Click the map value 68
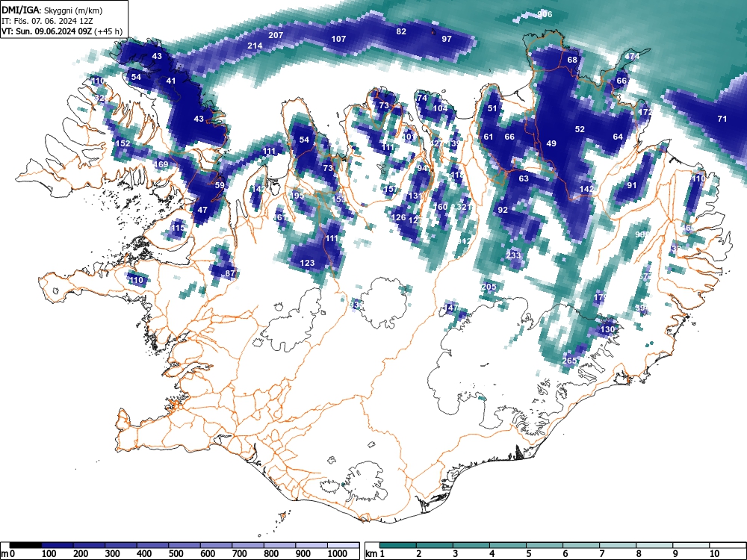Viewport: 747px width, 560px height. tap(572, 60)
